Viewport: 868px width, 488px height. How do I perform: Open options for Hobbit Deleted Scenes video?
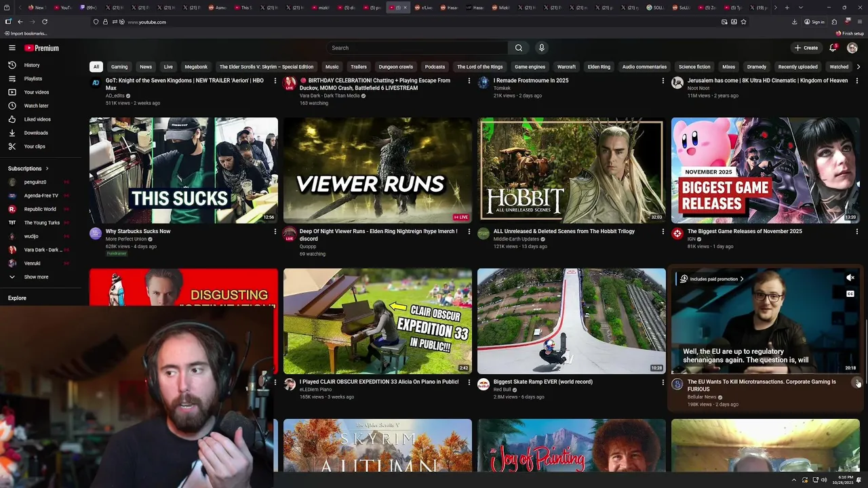coord(663,232)
